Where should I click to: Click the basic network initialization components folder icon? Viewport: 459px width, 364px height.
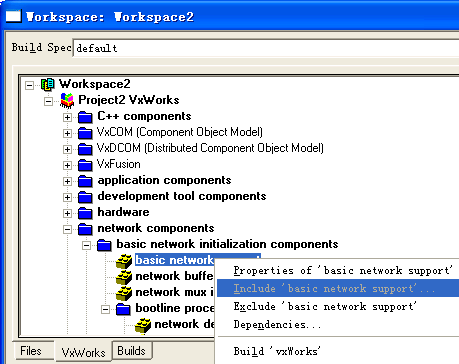click(x=104, y=245)
